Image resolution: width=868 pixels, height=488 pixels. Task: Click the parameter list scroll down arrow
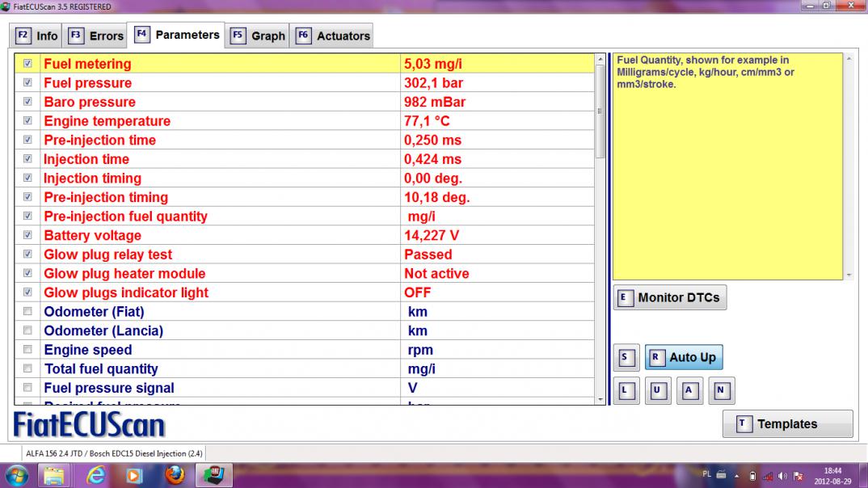click(600, 399)
